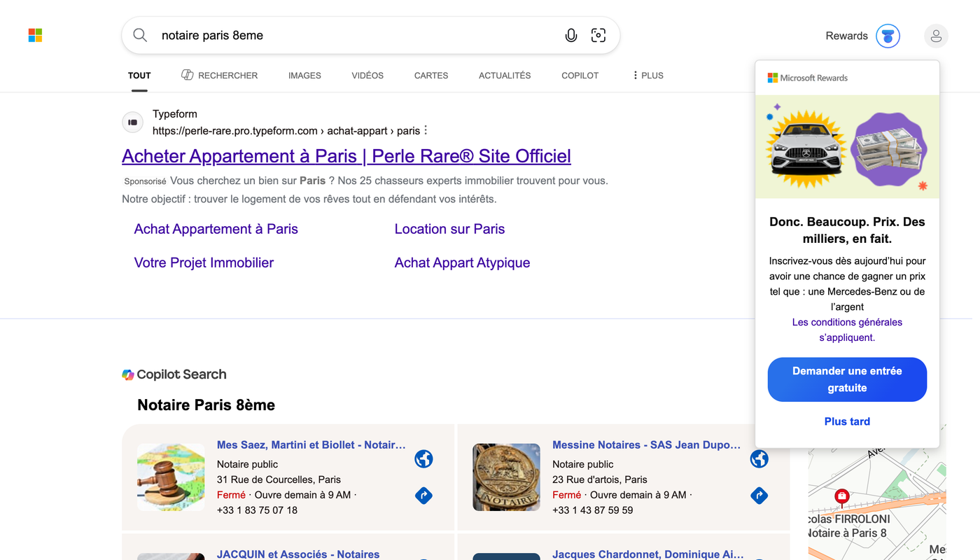Open Votre Projet Immobilier sitelink
The height and width of the screenshot is (560, 980).
(x=204, y=262)
